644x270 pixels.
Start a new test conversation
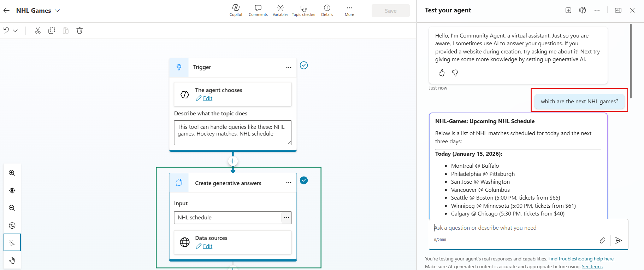click(568, 10)
